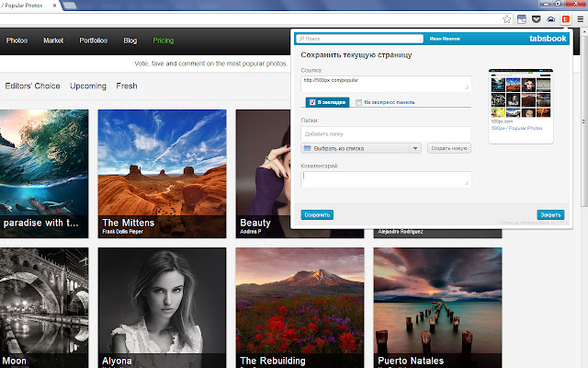Open 'The Rebuilding' mountain flowers photo
The width and height of the screenshot is (588, 368).
click(300, 307)
